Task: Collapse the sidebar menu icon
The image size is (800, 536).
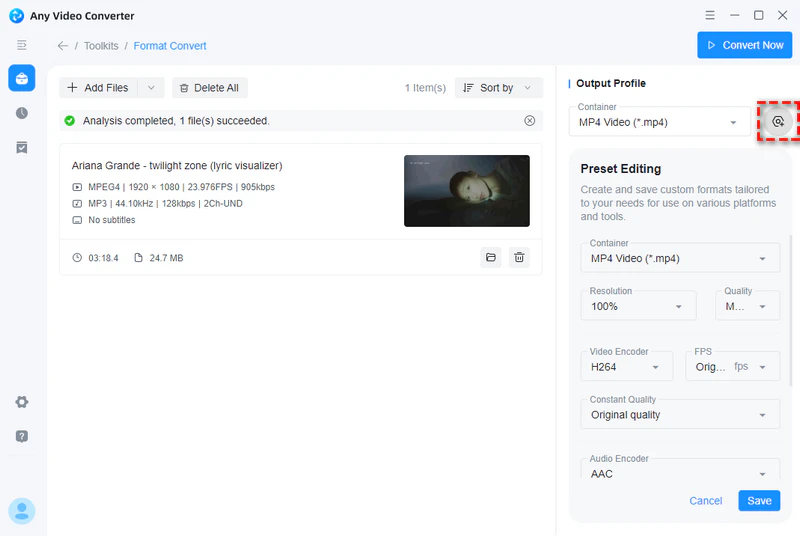Action: [21, 46]
